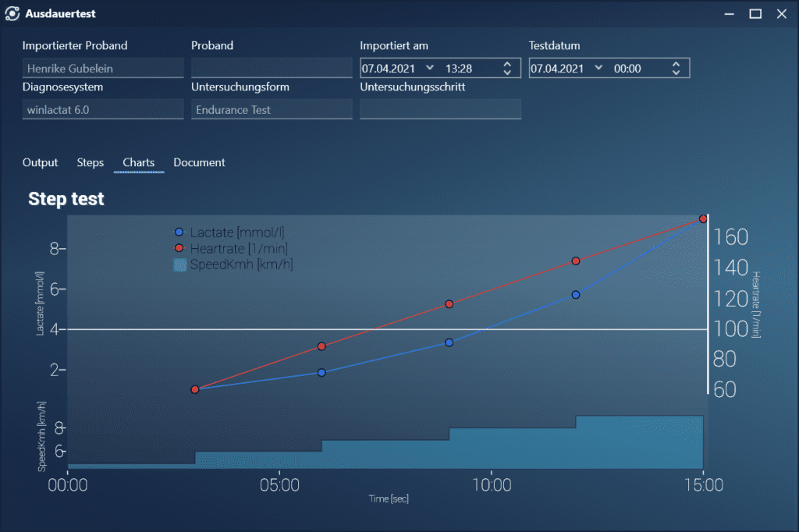Click the "Time [sec]" axis title
The height and width of the screenshot is (532, 799).
[389, 498]
